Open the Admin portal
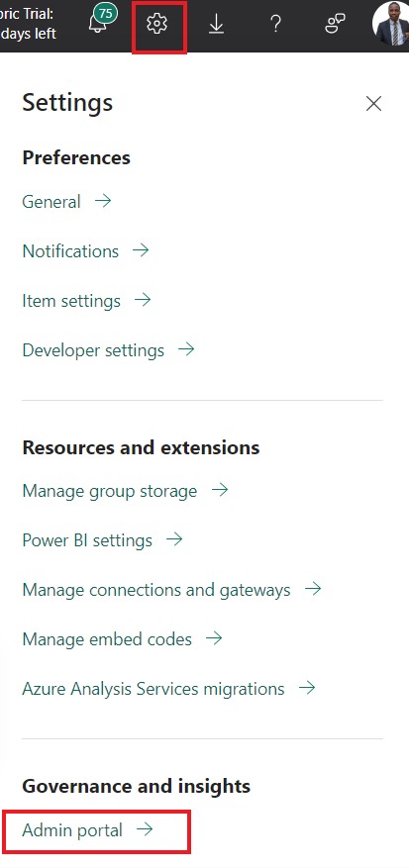Image resolution: width=409 pixels, height=868 pixels. click(x=87, y=829)
